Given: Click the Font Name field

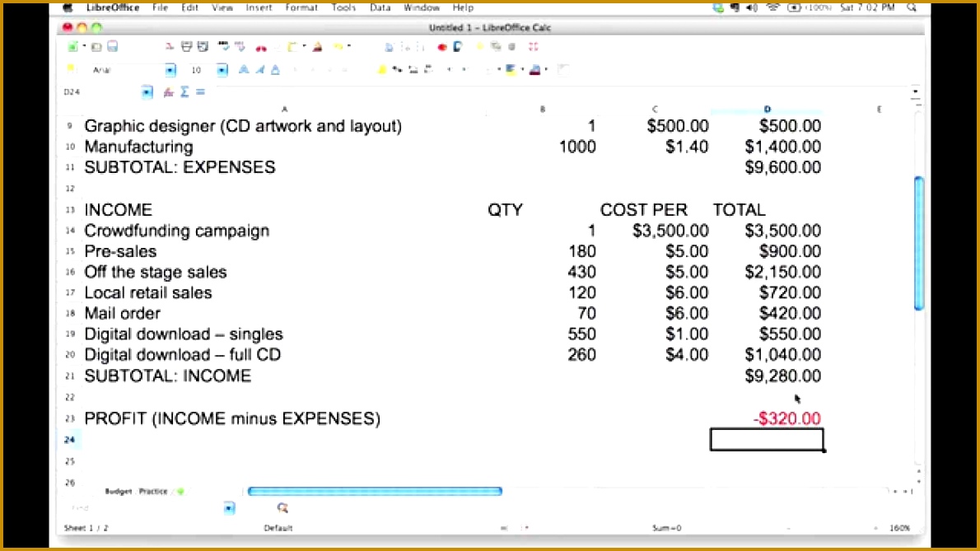Looking at the screenshot, I should (x=128, y=70).
